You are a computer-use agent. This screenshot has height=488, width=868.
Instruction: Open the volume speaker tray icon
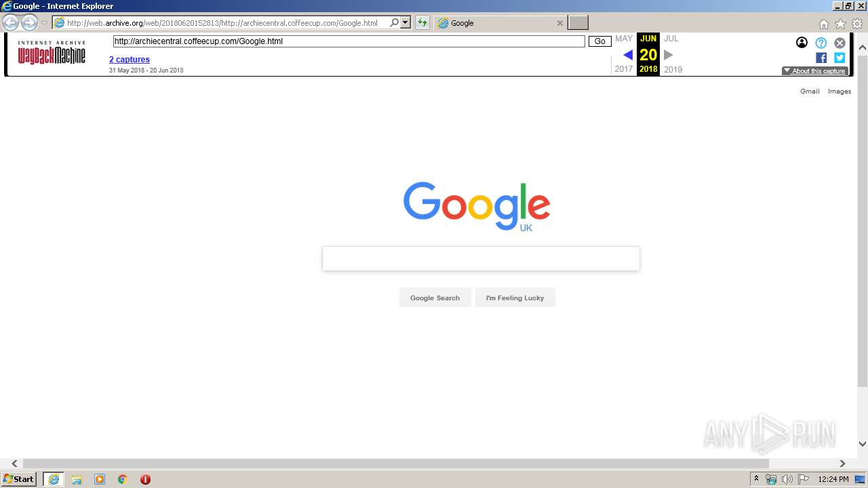coord(787,479)
